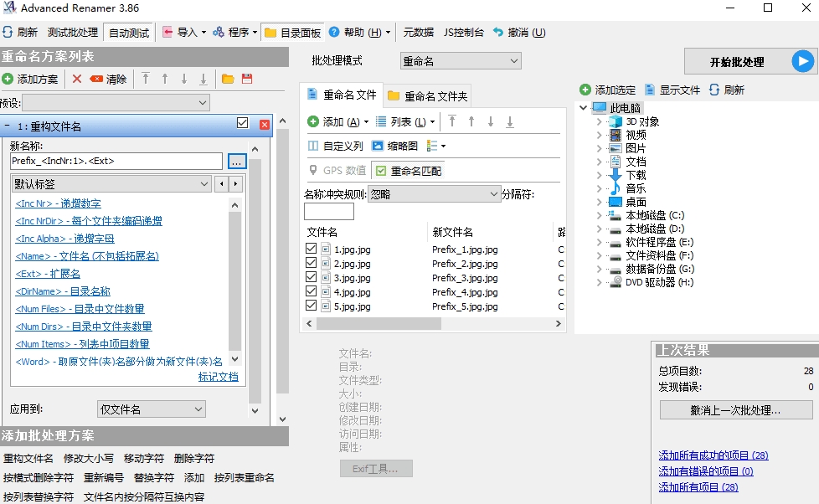The width and height of the screenshot is (819, 504).
Task: Open 列表 (L) list icon
Action: coord(381,121)
